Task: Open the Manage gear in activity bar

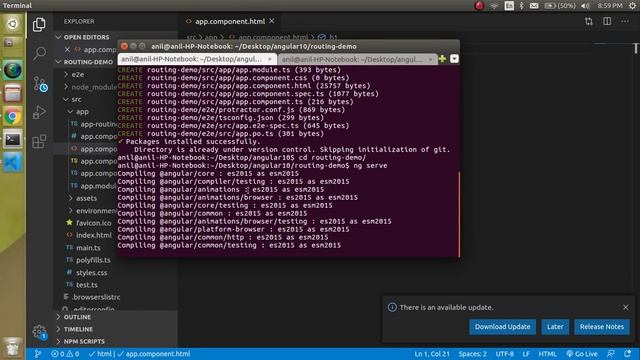Action: (x=40, y=331)
